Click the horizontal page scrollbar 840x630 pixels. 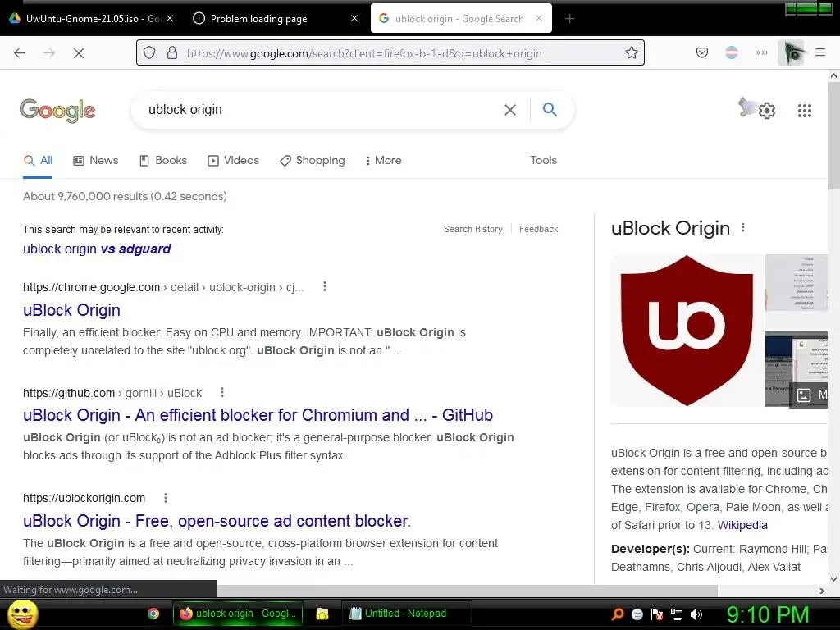(466, 591)
